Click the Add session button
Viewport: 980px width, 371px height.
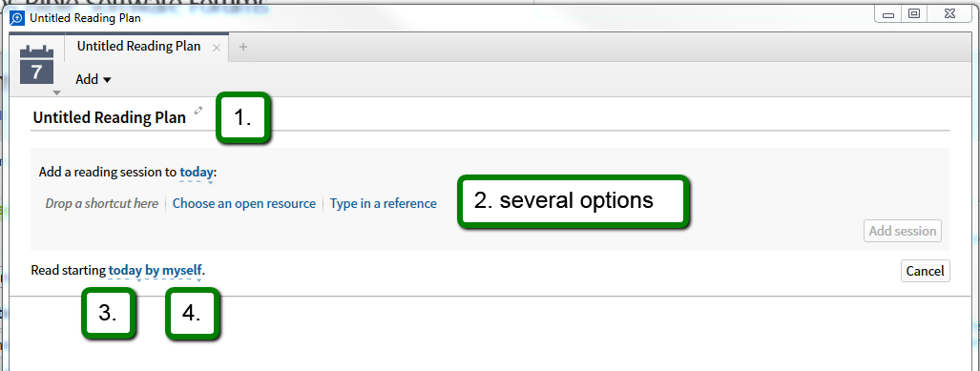(x=903, y=231)
